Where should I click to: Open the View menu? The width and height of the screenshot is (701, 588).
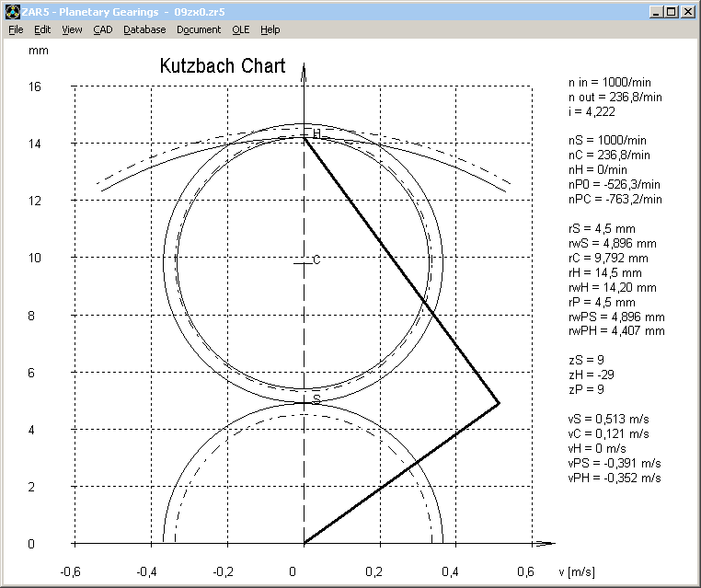(72, 29)
